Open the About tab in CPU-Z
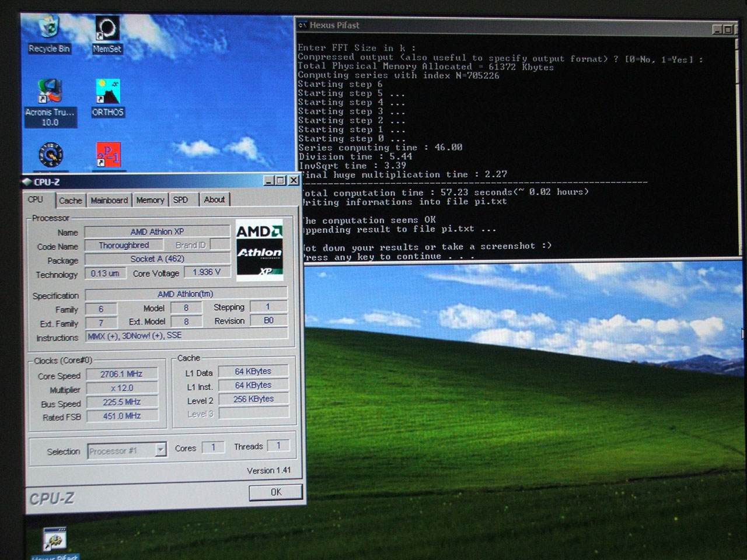The image size is (747, 560). 214,199
